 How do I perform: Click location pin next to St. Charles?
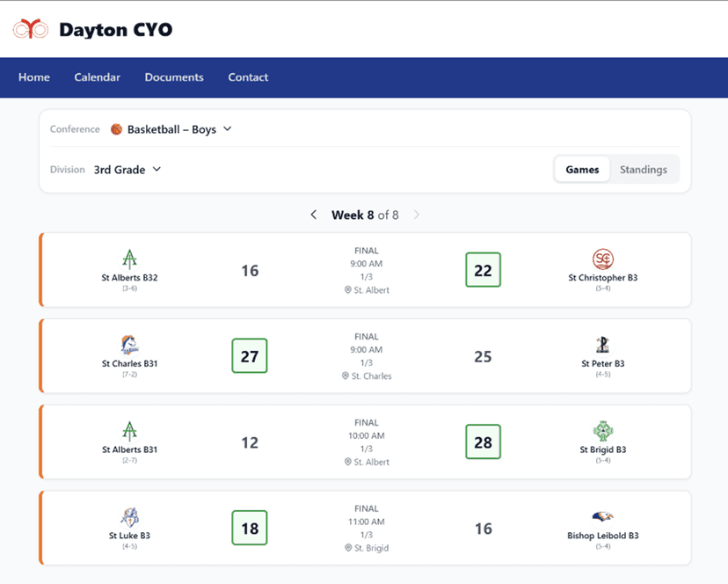346,376
